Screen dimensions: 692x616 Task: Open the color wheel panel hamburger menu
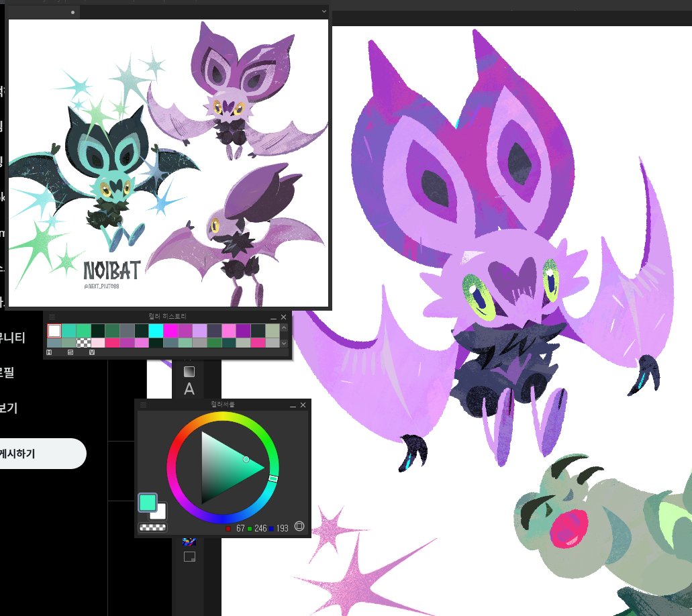(x=143, y=405)
